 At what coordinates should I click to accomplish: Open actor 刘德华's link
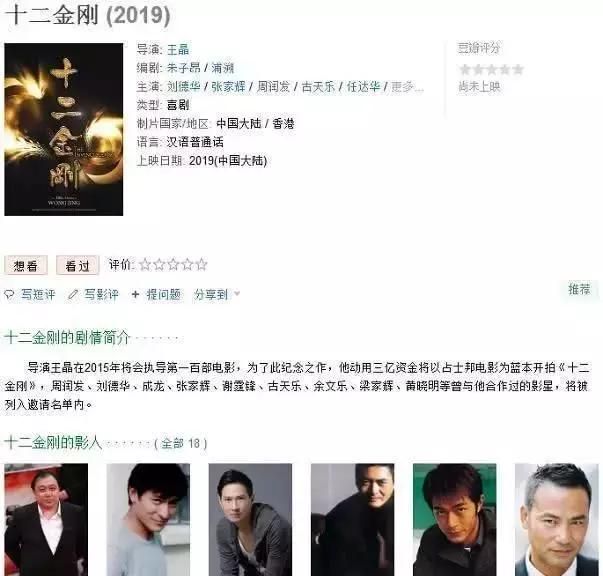183,87
